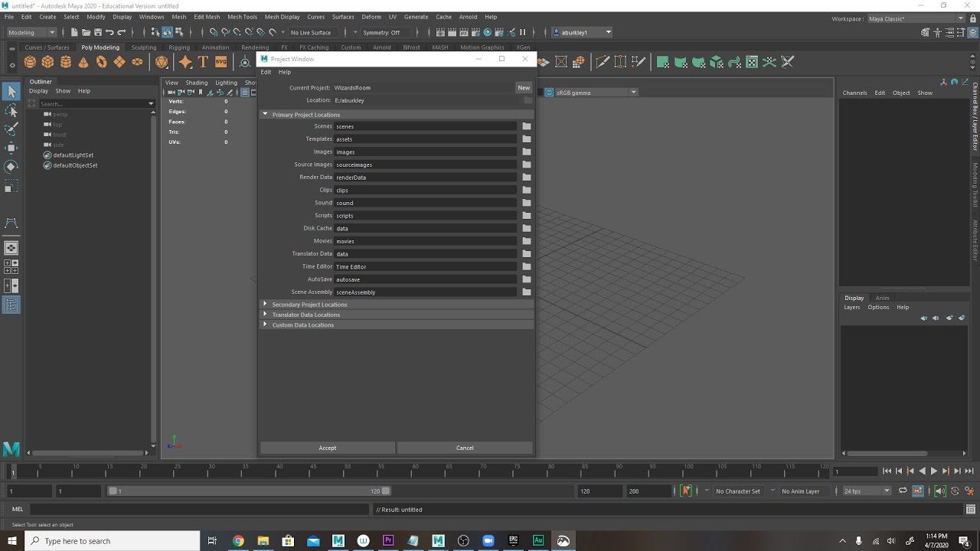The height and width of the screenshot is (551, 980).
Task: Create a polygon sphere from shelf
Action: tap(30, 62)
